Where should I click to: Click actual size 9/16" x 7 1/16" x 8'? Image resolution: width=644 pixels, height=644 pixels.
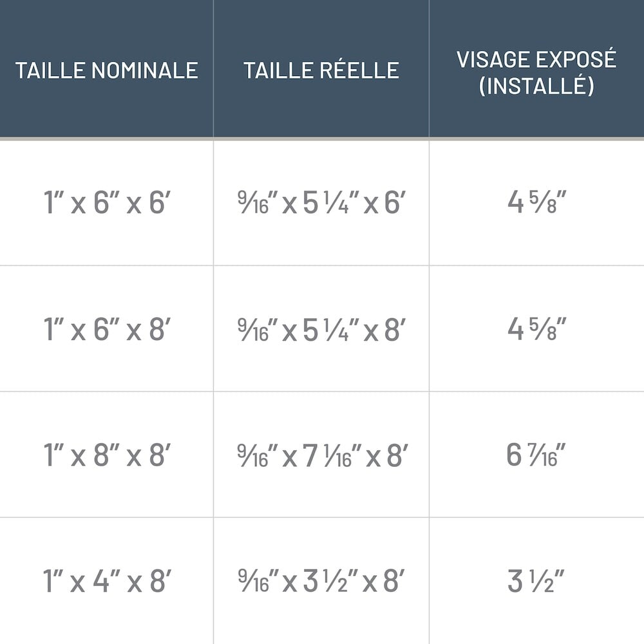[x=321, y=456]
